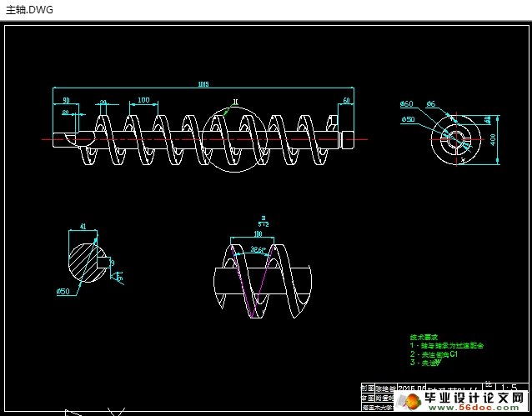The height and width of the screenshot is (416, 532).
Task: Select the ø6 diameter label in end view
Action: [x=431, y=104]
